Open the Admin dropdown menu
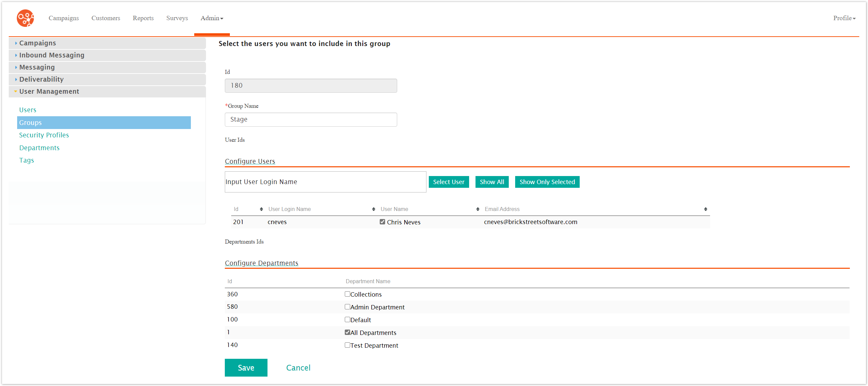This screenshot has height=386, width=868. pos(212,18)
